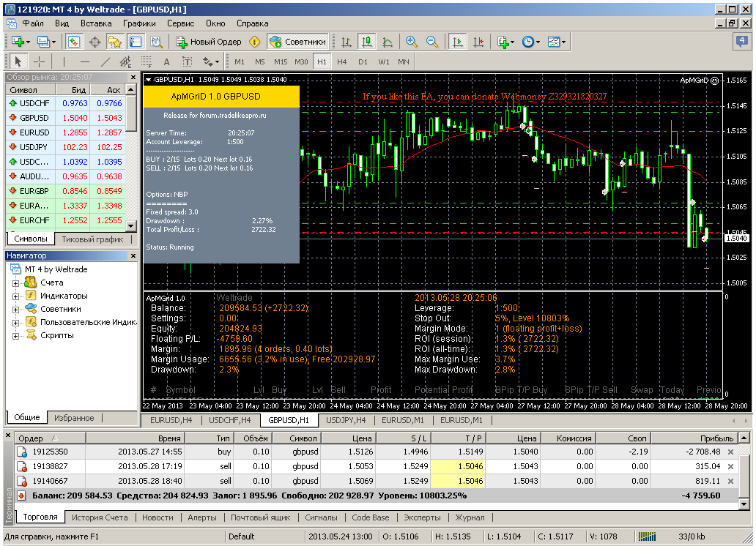
Task: Select the Fibonacci retracement tool
Action: (x=146, y=61)
